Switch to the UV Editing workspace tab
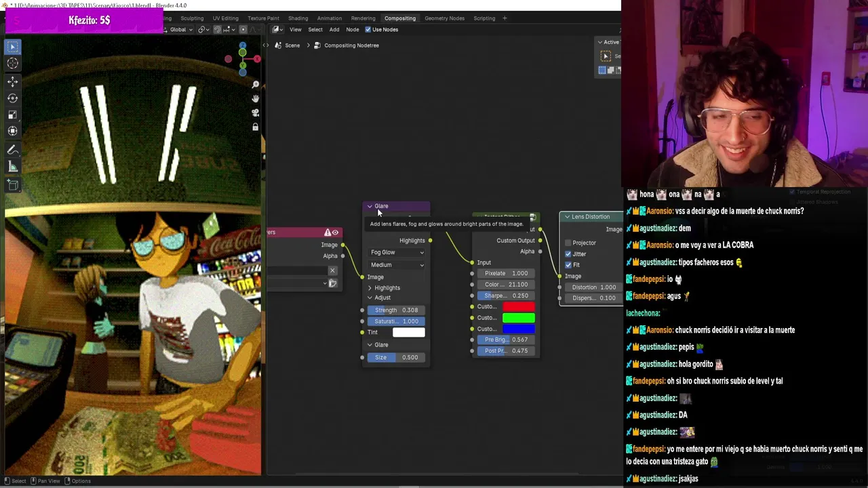Screen dimensions: 868x488 click(x=225, y=18)
